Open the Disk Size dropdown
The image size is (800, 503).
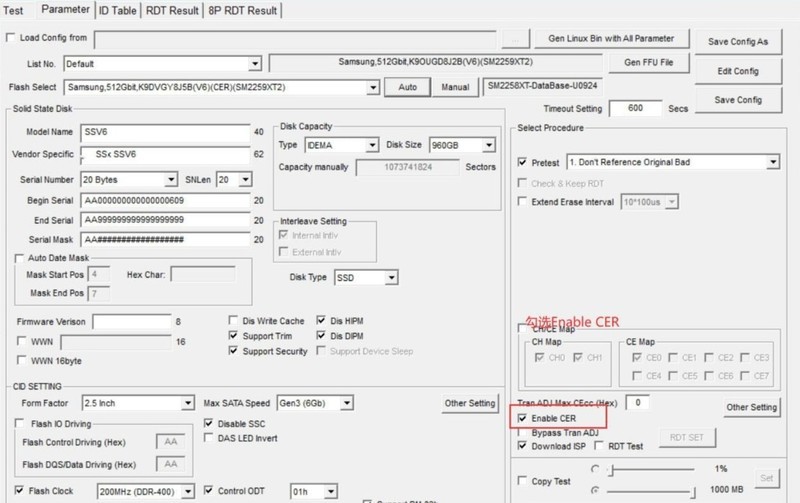pos(489,145)
